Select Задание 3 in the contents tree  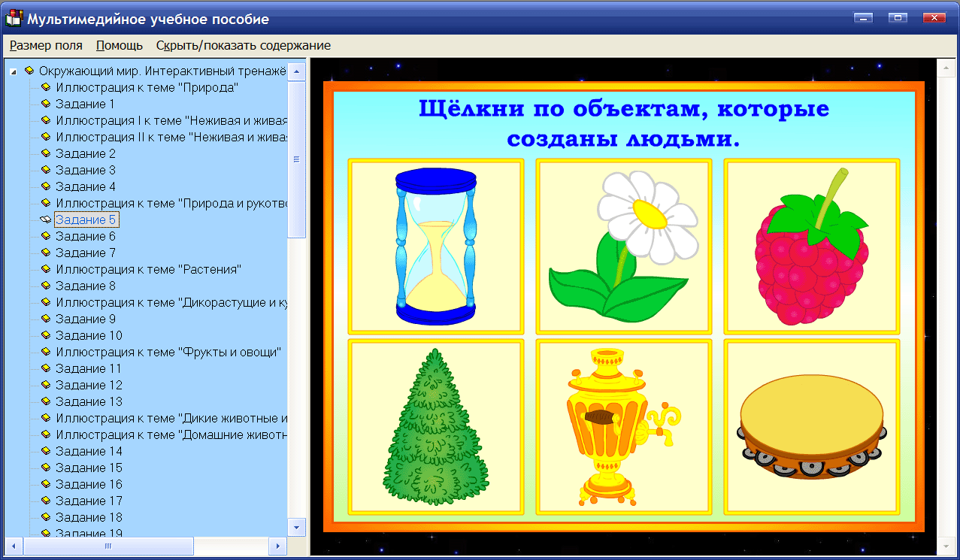pyautogui.click(x=85, y=170)
